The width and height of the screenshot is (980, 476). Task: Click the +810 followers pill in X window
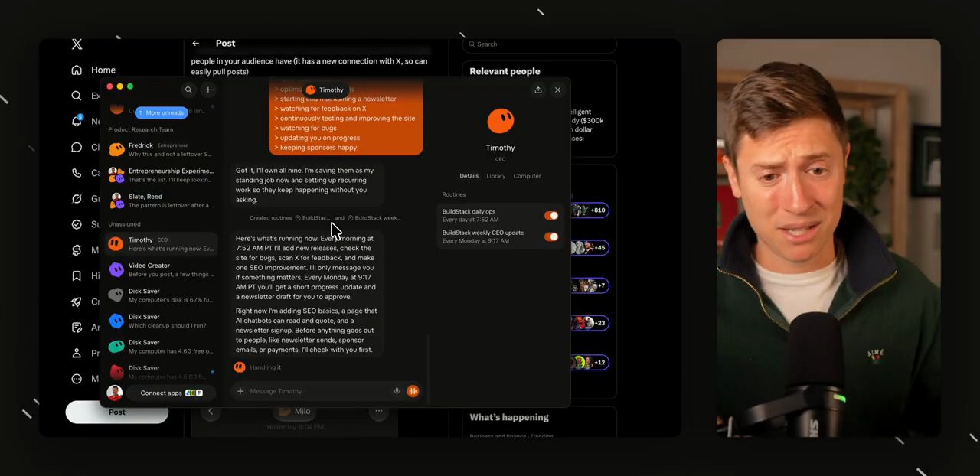(x=590, y=210)
